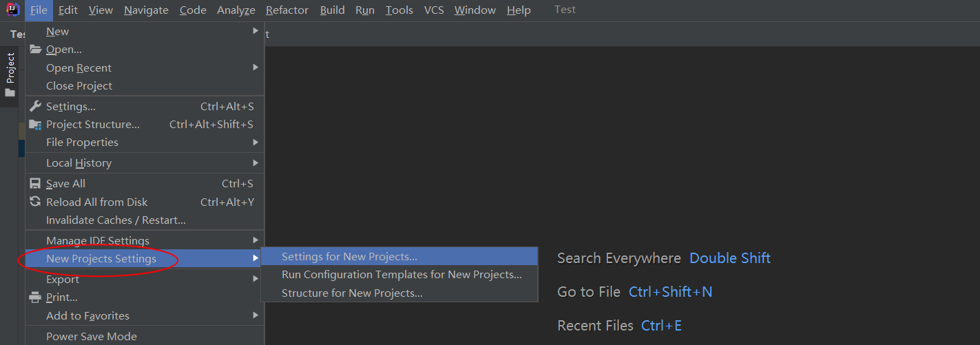Click Invalidate Caches / Restart
The image size is (980, 345).
coord(116,220)
